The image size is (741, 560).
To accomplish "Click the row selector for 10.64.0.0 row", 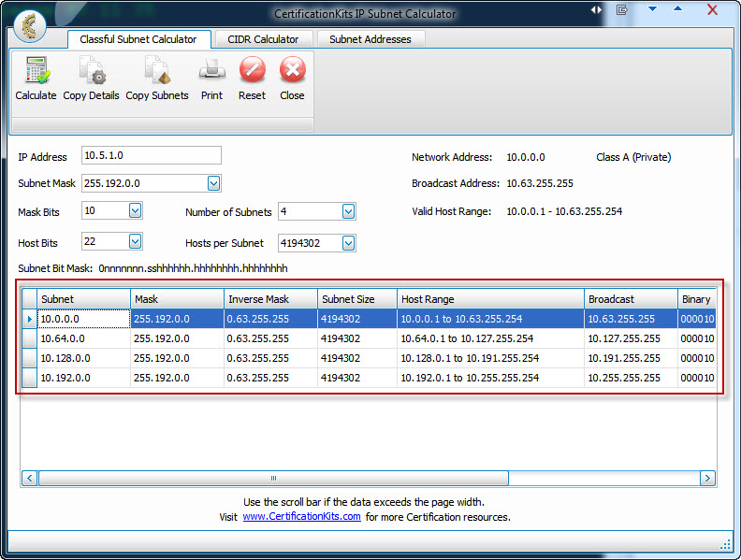I will click(x=29, y=338).
